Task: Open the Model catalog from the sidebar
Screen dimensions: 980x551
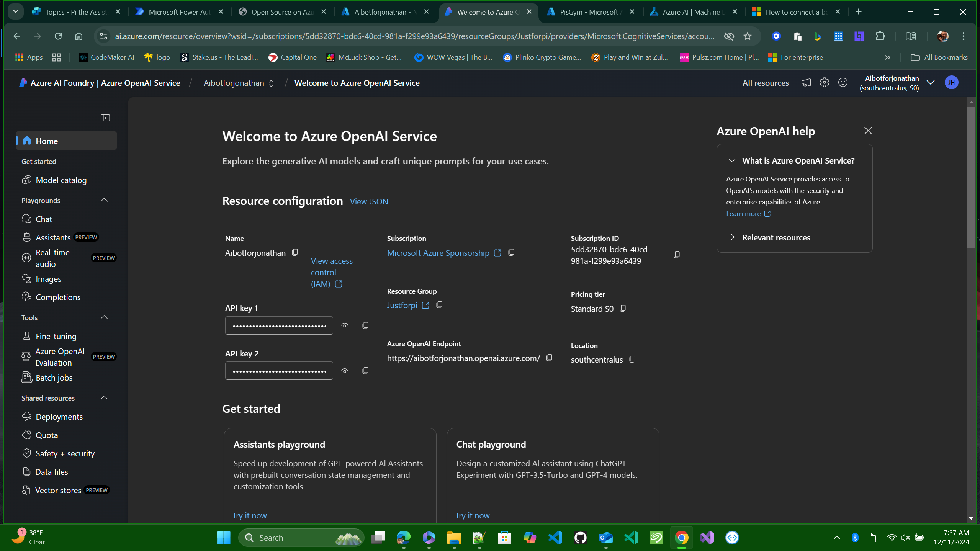Action: (61, 180)
